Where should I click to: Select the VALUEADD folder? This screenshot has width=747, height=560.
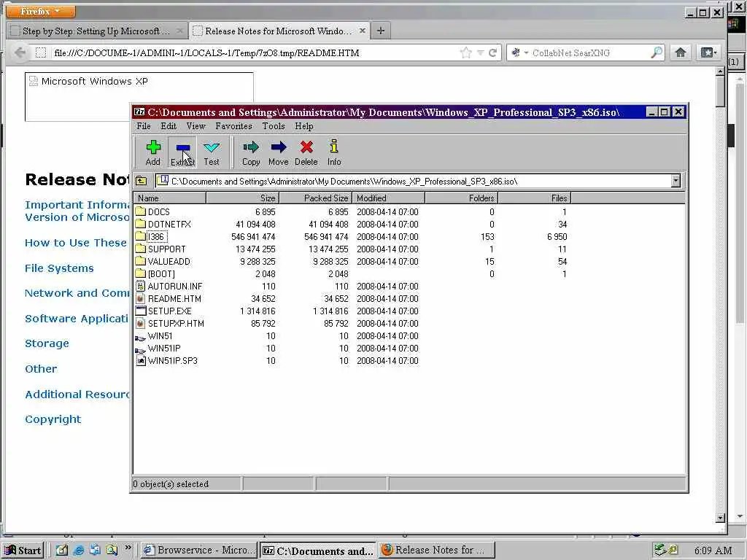pos(163,261)
